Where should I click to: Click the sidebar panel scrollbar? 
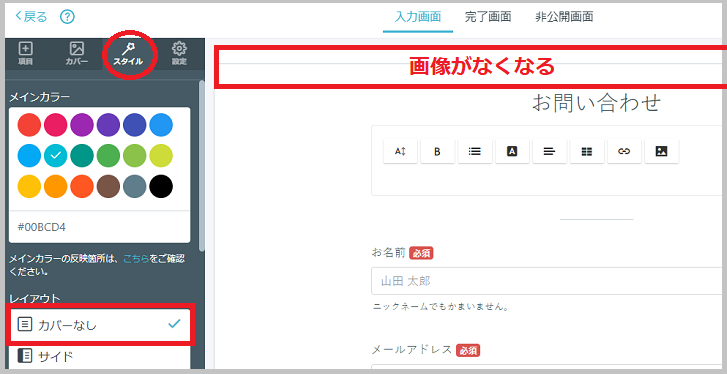201,165
